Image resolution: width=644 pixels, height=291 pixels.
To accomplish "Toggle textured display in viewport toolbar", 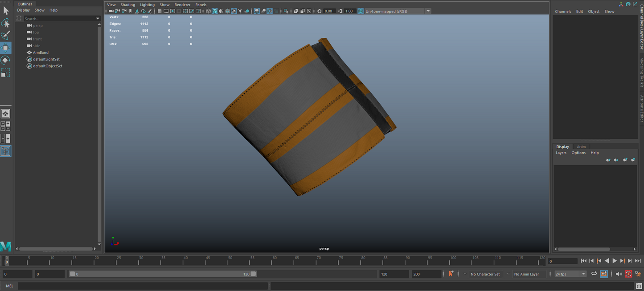I will [234, 11].
